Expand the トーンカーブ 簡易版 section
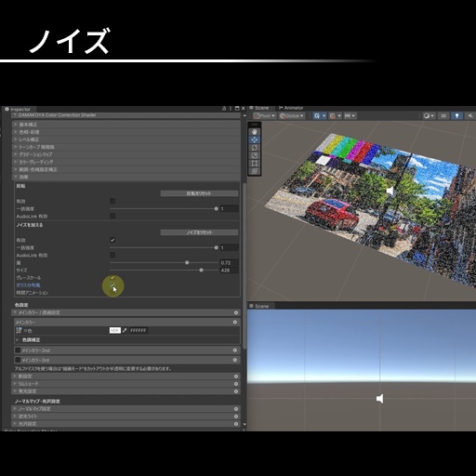This screenshot has width=476, height=476. (126, 147)
